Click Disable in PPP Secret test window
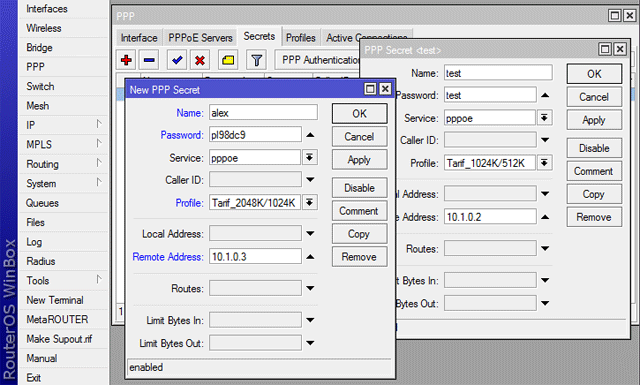The height and width of the screenshot is (385, 640). [x=594, y=148]
